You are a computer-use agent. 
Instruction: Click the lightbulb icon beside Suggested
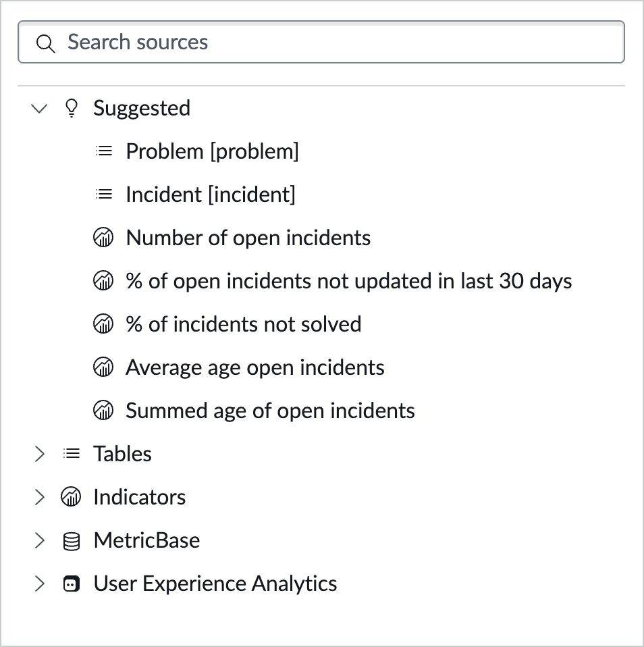[x=71, y=108]
